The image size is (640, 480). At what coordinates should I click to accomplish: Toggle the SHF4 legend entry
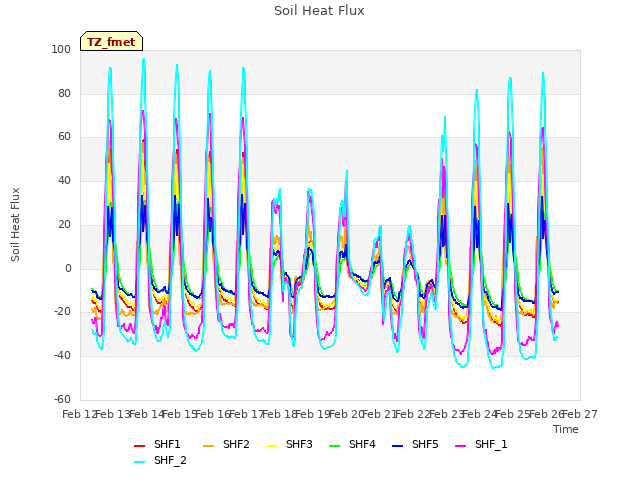(x=352, y=444)
